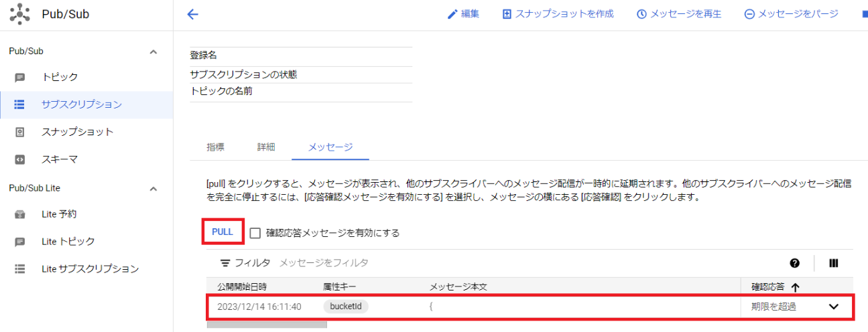
Task: Open Lite トピック in the sidebar
Action: 68,242
